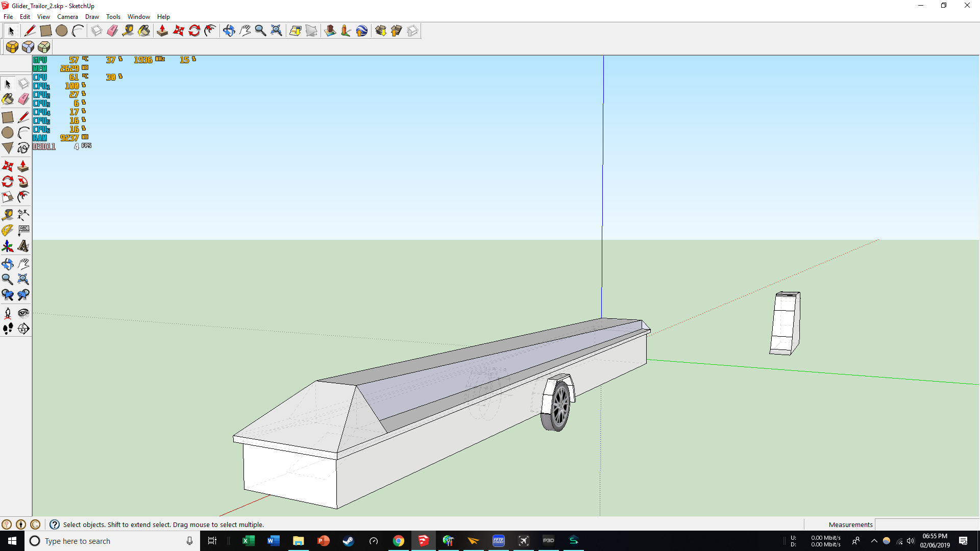Open the View menu

(43, 17)
